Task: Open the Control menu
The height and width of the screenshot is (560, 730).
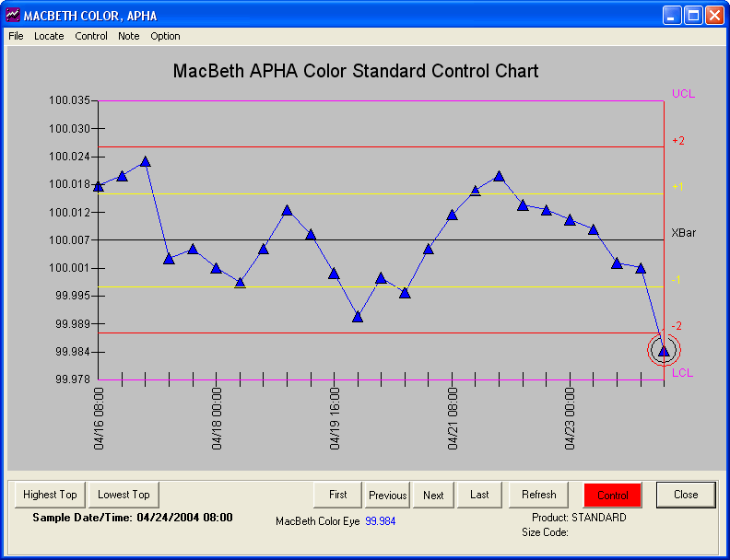Action: coord(91,36)
